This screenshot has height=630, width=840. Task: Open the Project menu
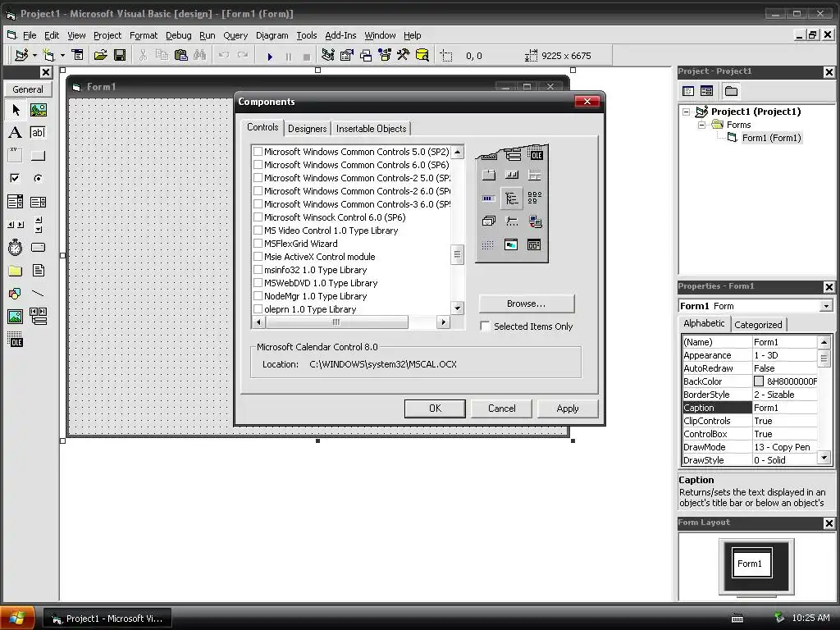tap(107, 35)
